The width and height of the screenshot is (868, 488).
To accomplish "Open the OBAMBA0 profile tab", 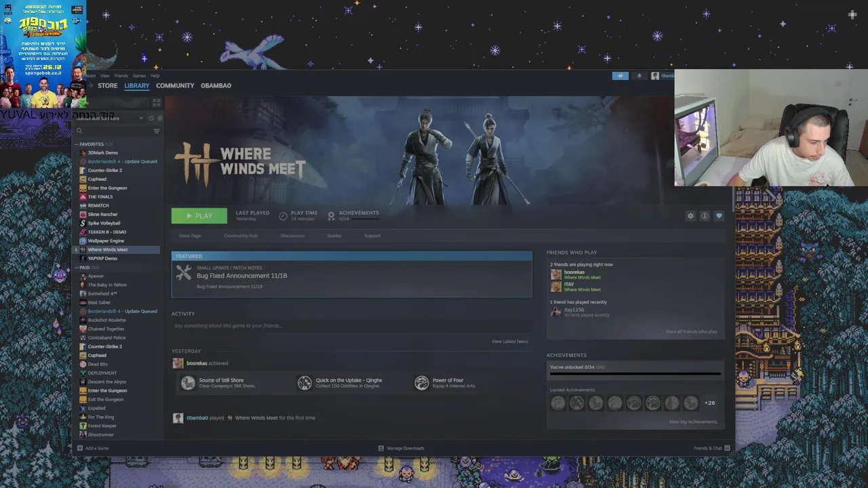I will pos(216,85).
